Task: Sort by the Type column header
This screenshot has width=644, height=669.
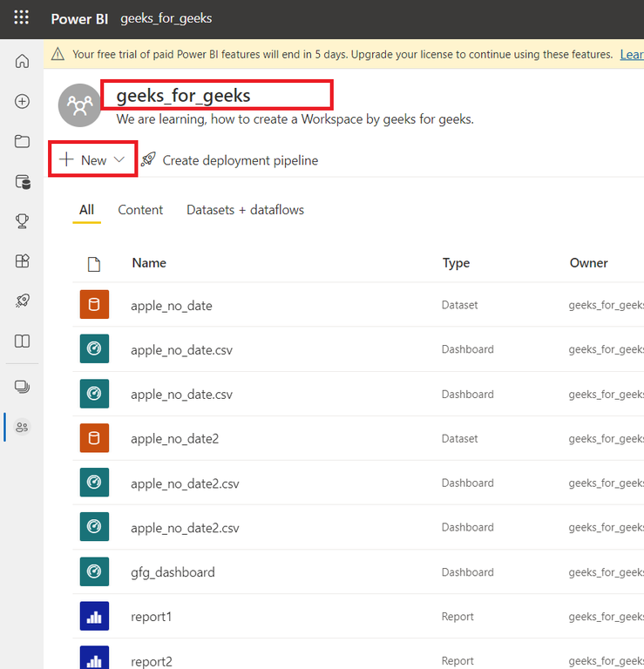Action: 456,263
